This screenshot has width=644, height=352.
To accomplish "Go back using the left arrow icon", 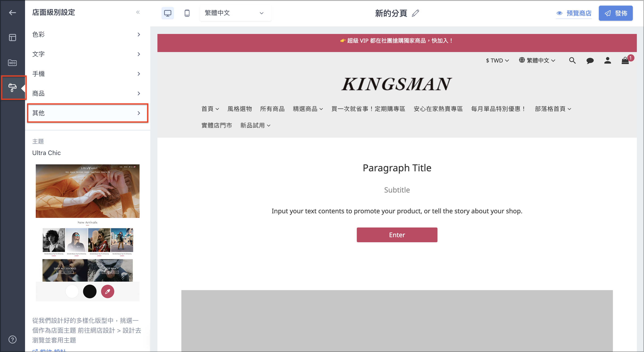I will 12,13.
